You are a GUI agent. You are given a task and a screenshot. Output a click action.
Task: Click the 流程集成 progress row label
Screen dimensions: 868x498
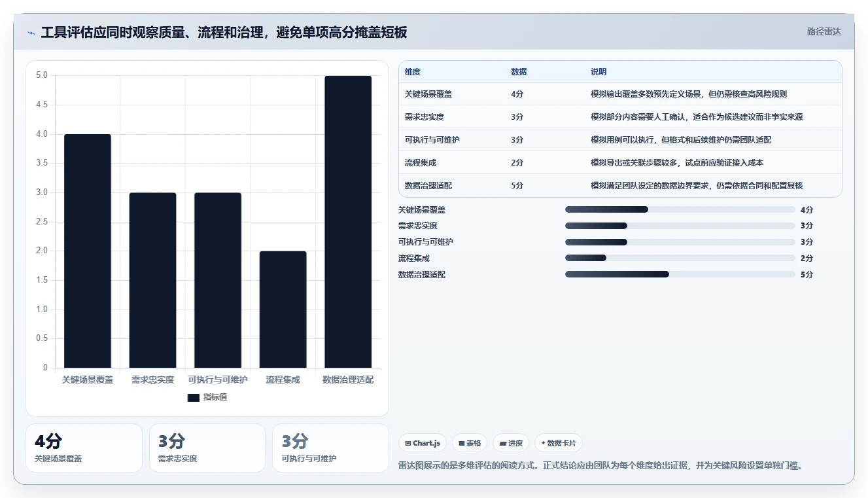coord(414,258)
